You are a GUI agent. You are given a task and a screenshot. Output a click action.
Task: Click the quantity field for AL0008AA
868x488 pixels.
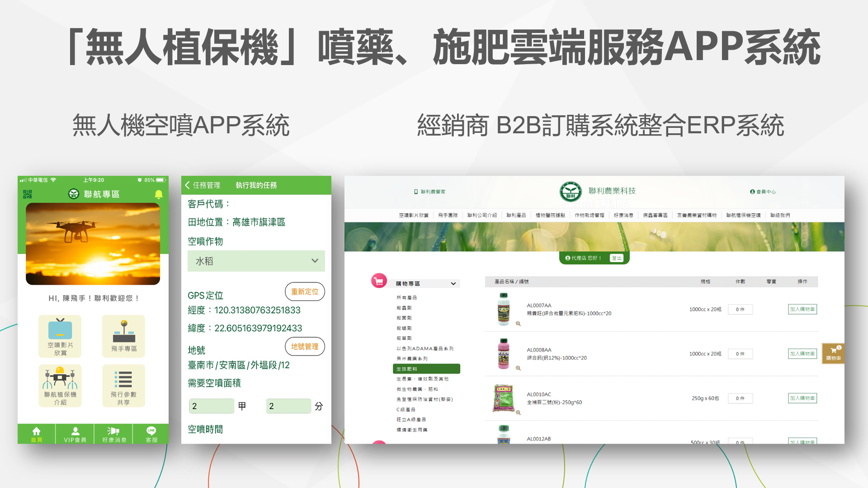coord(740,354)
